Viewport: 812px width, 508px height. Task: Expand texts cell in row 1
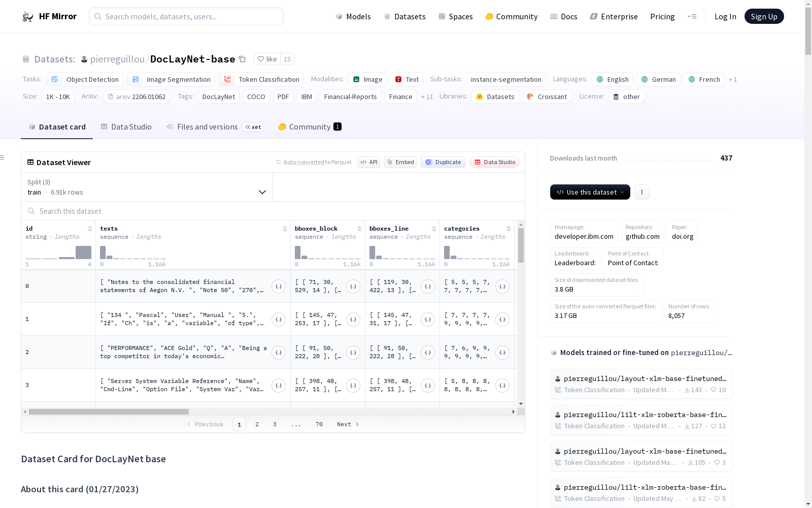279,320
